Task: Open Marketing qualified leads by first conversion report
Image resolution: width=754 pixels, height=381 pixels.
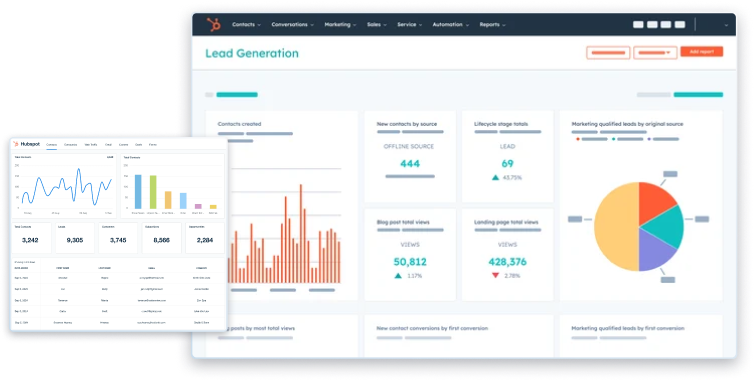Action: click(628, 328)
